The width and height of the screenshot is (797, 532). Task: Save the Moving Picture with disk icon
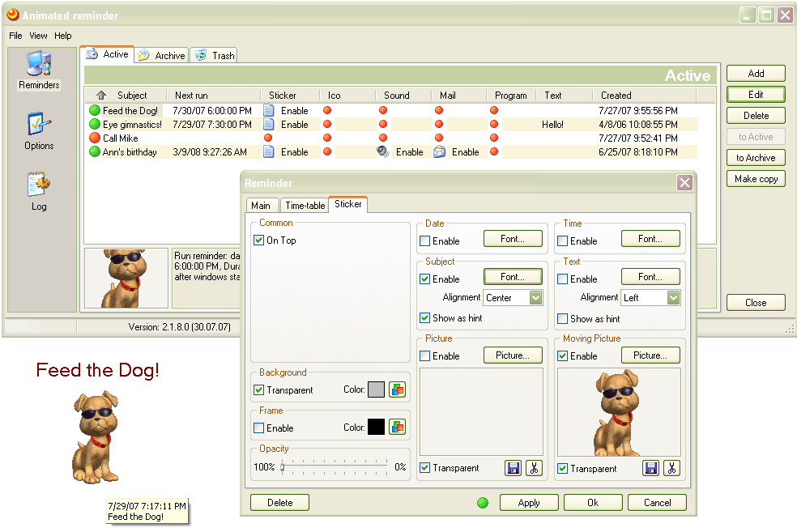click(651, 468)
